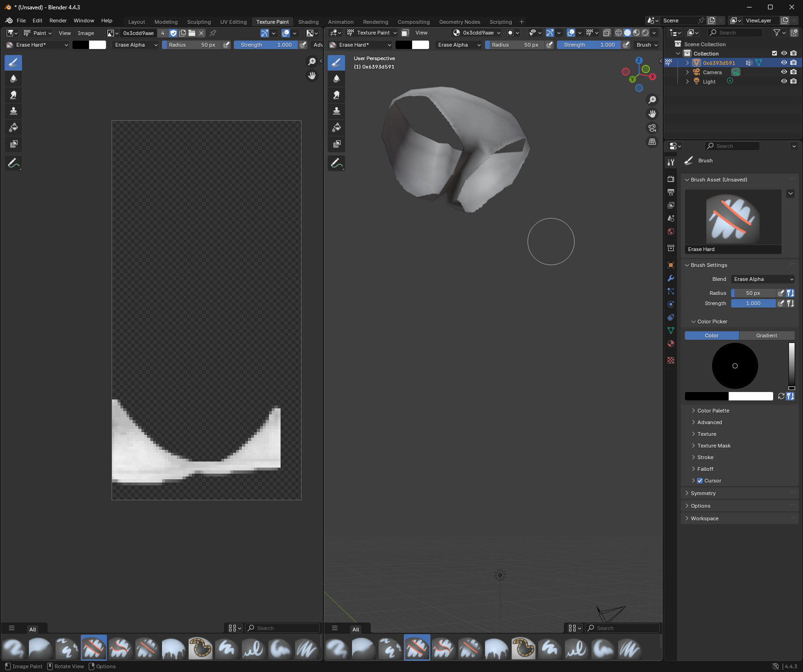Expand the Symmetry panel
The image size is (803, 672).
(x=703, y=493)
